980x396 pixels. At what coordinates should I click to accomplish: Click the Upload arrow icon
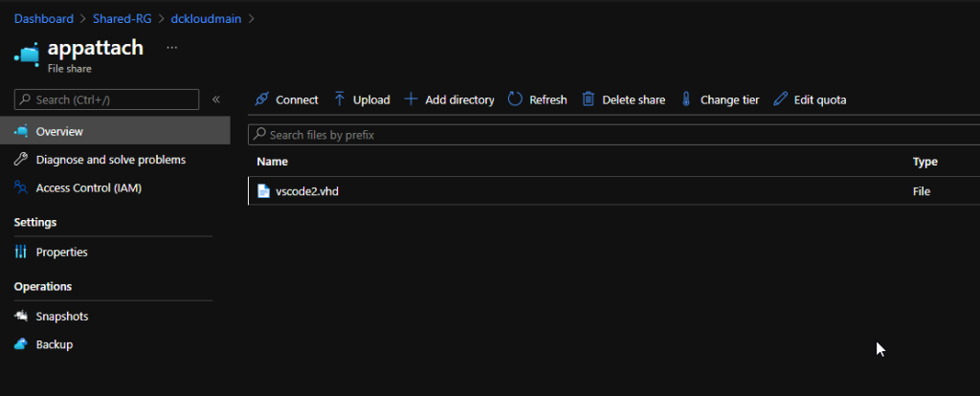[340, 99]
